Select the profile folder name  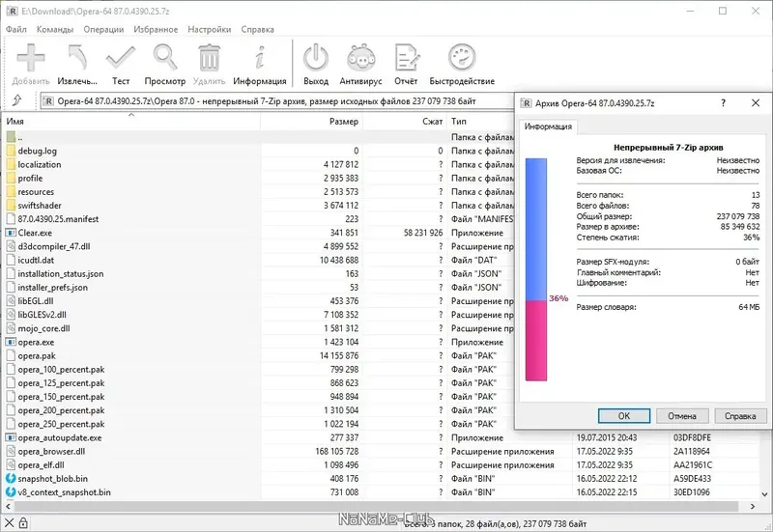[x=30, y=179]
